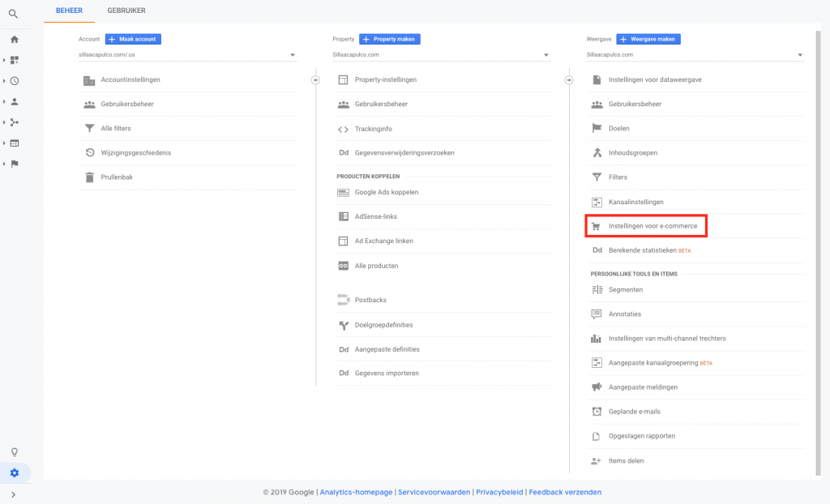Click the Admin gear icon
The image size is (830, 504).
click(15, 472)
